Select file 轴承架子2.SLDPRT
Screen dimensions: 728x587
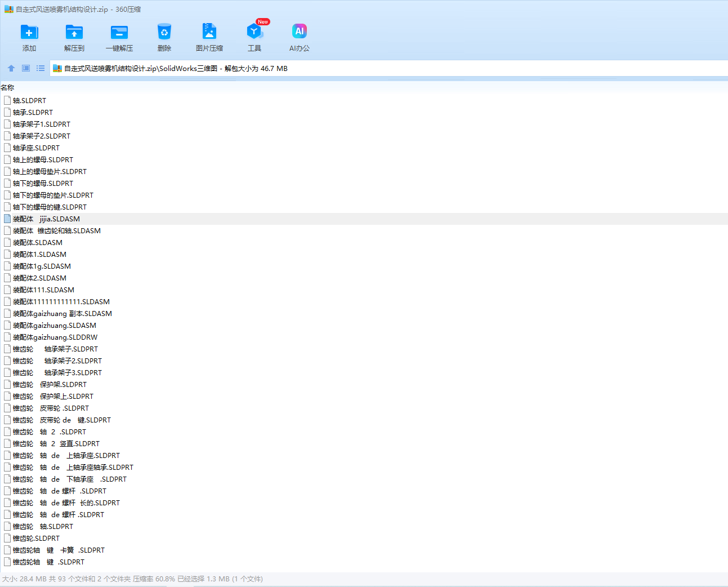coord(42,136)
